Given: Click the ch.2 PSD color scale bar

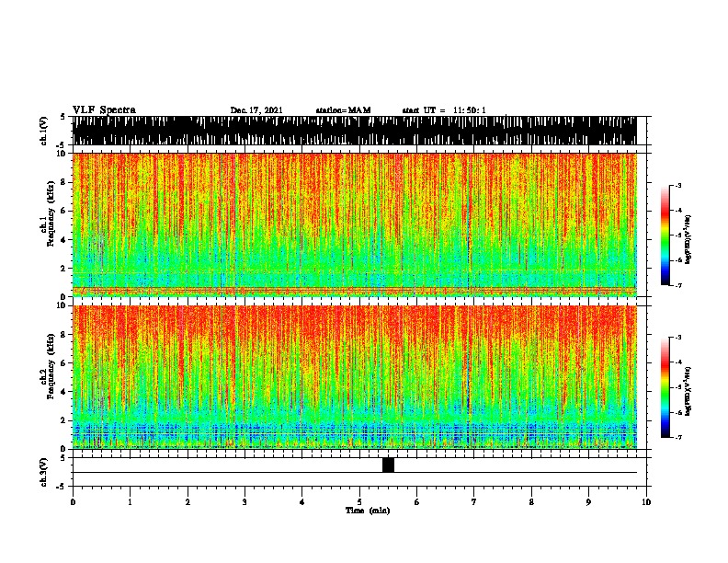Looking at the screenshot, I should point(665,387).
